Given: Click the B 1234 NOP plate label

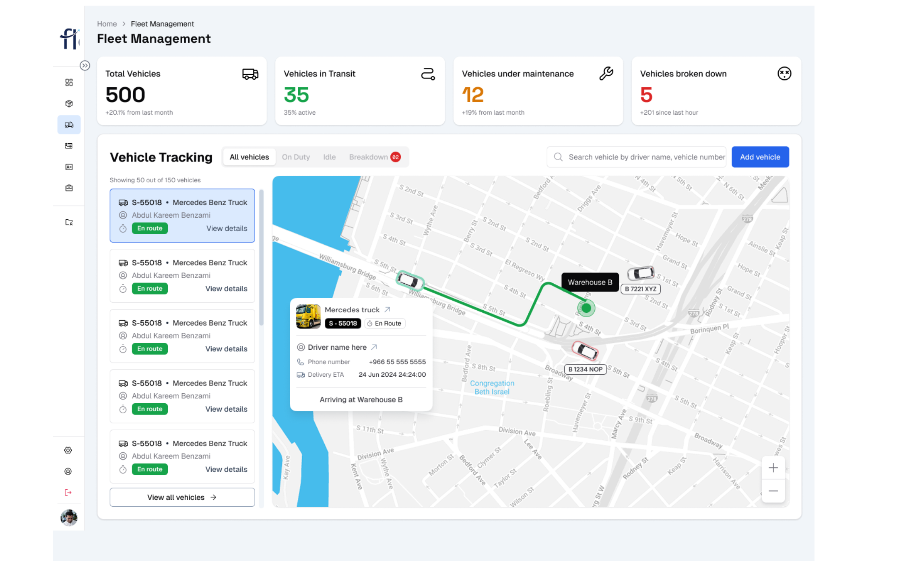Looking at the screenshot, I should pos(586,369).
